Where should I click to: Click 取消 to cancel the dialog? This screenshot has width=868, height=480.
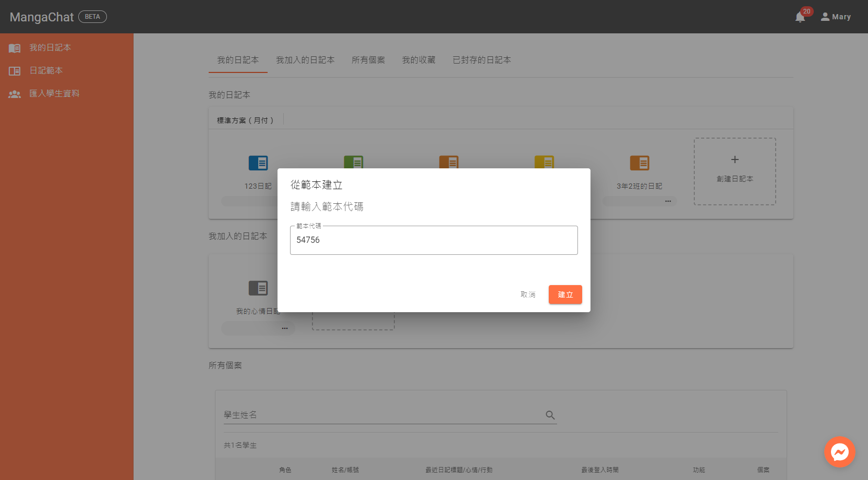tap(528, 294)
